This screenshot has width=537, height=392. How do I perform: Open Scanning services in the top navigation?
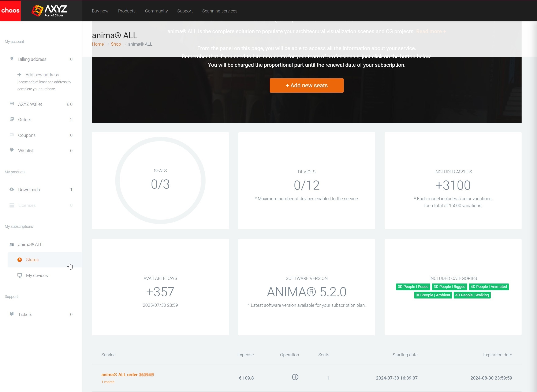[220, 11]
